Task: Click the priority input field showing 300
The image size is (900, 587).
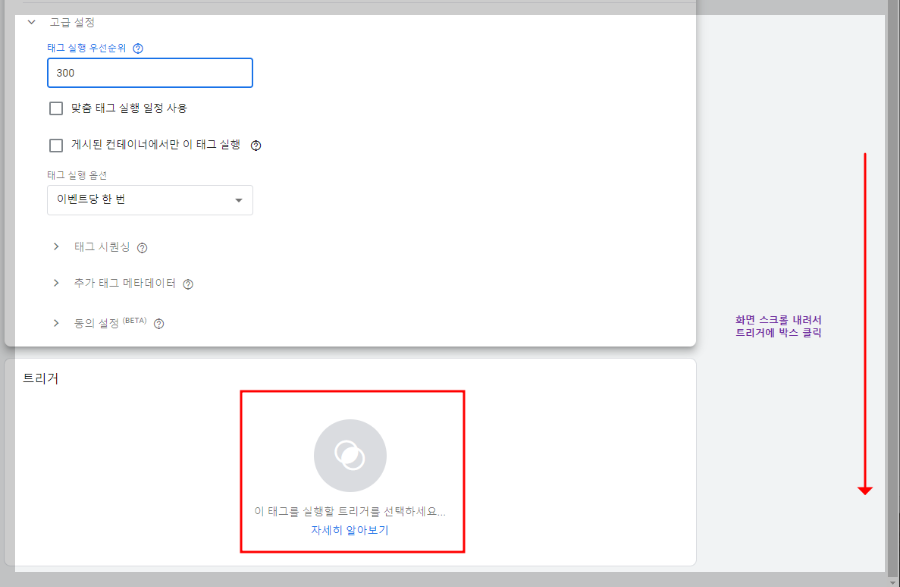Action: click(148, 72)
